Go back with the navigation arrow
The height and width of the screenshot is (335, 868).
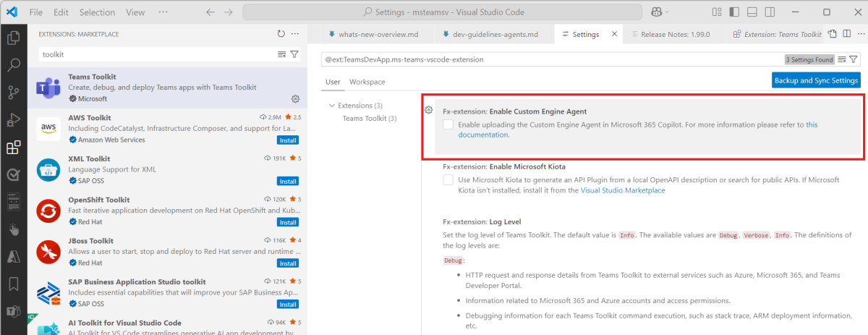[210, 12]
